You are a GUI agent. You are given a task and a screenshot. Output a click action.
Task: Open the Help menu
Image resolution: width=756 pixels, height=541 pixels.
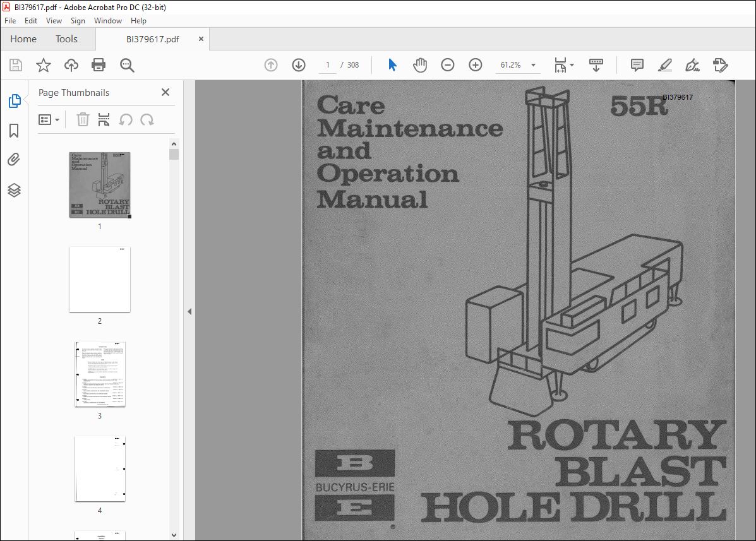pyautogui.click(x=138, y=21)
